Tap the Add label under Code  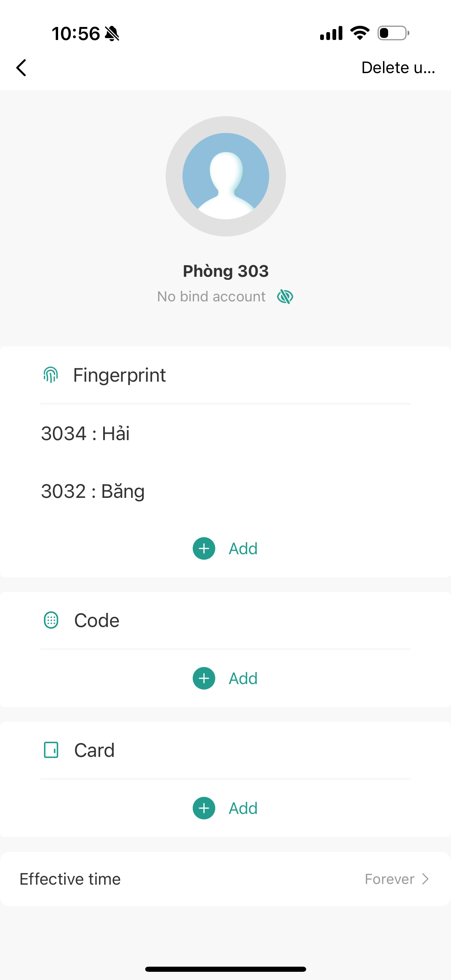[243, 678]
